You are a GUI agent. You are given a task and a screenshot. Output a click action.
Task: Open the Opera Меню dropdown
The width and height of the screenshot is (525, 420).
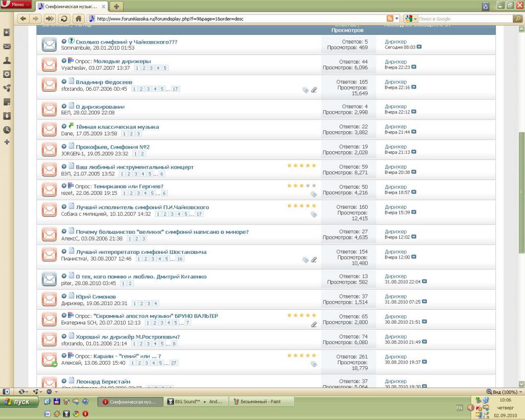pos(17,5)
